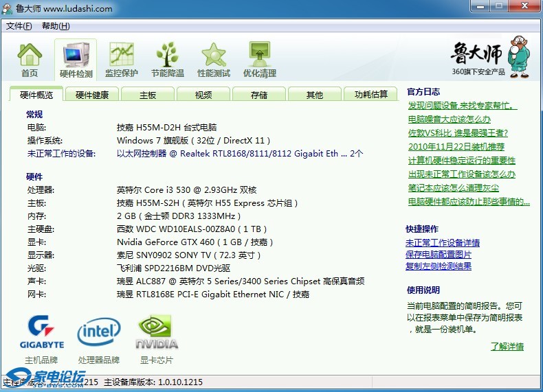Image resolution: width=543 pixels, height=392 pixels.
Task: Click the 未正常工作的设备 label
Action: tap(61, 154)
